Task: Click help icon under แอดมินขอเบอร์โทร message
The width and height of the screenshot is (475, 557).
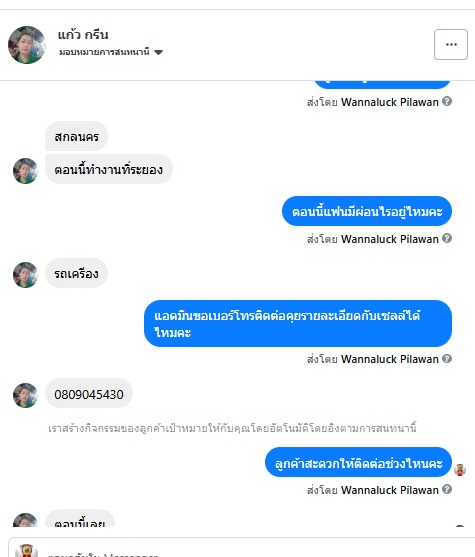Action: [x=447, y=358]
